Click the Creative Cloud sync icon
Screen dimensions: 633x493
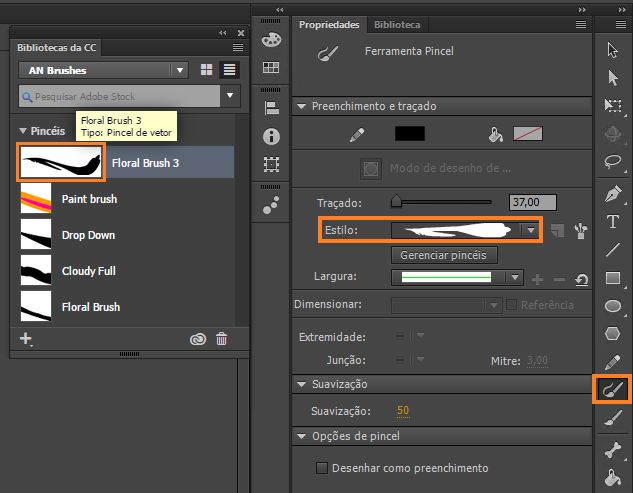[198, 339]
